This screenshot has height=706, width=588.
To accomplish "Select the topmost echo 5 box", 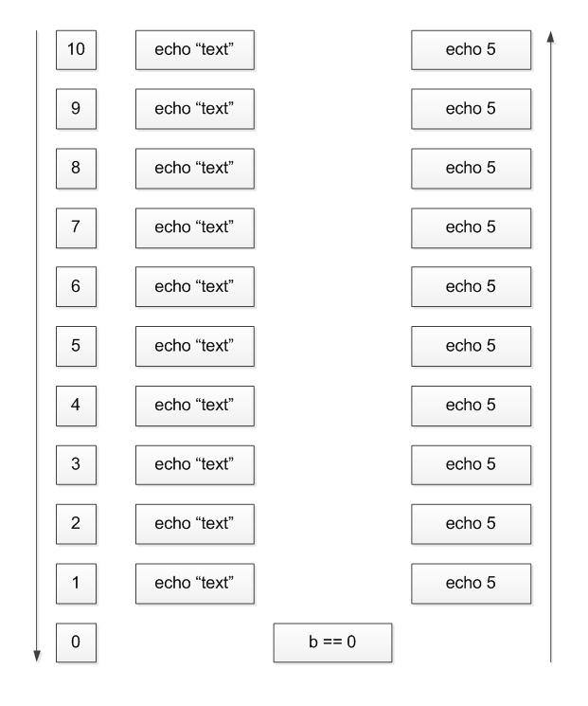I will (471, 50).
